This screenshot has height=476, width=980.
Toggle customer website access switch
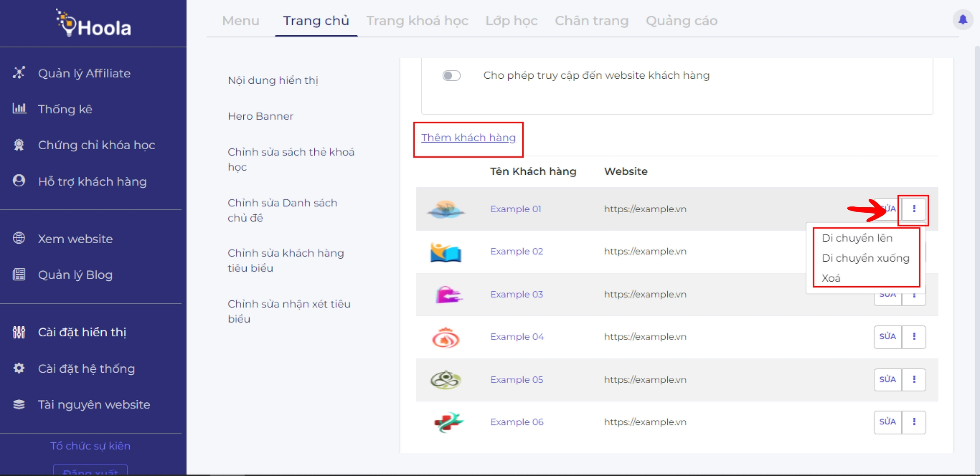[x=451, y=76]
